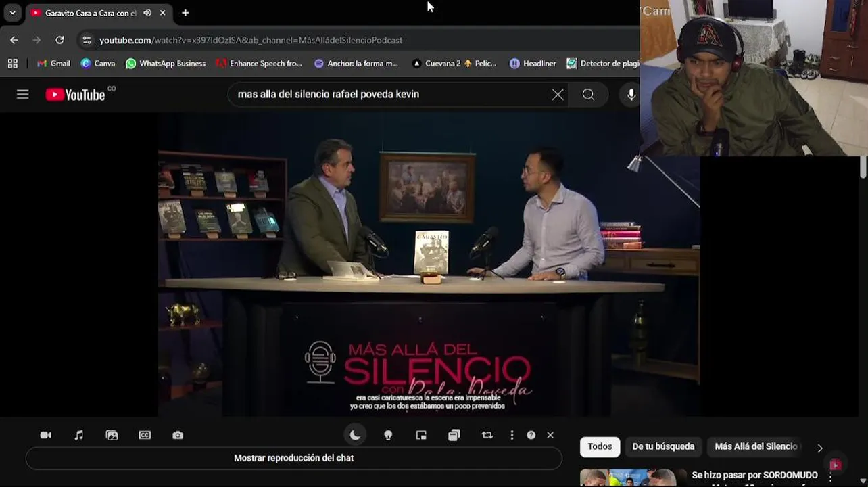Reload the current page

coord(59,40)
